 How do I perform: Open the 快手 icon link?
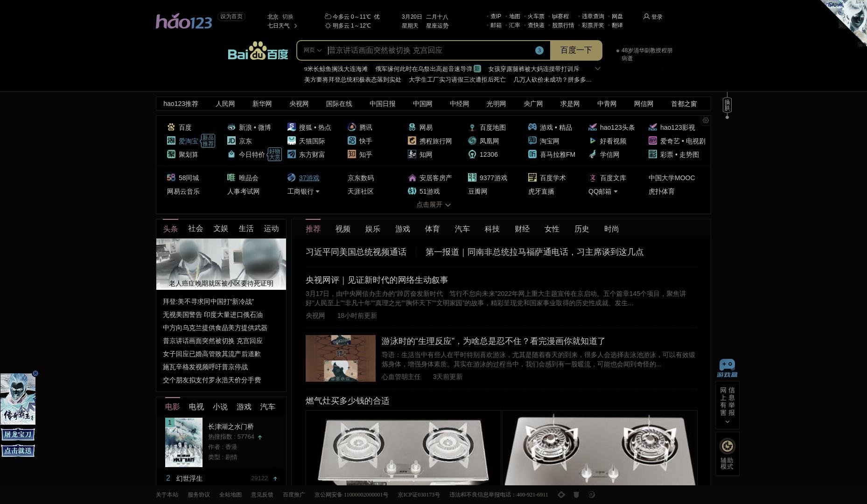[x=352, y=140]
